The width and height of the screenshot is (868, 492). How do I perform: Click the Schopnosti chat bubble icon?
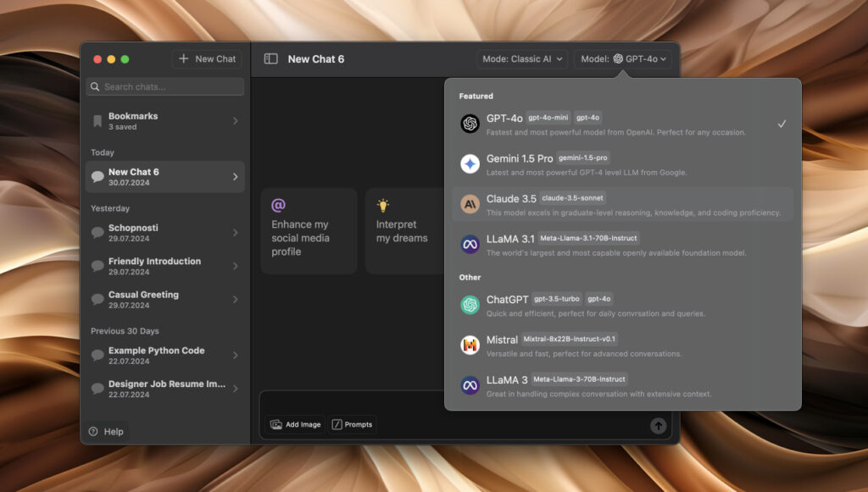click(x=97, y=232)
